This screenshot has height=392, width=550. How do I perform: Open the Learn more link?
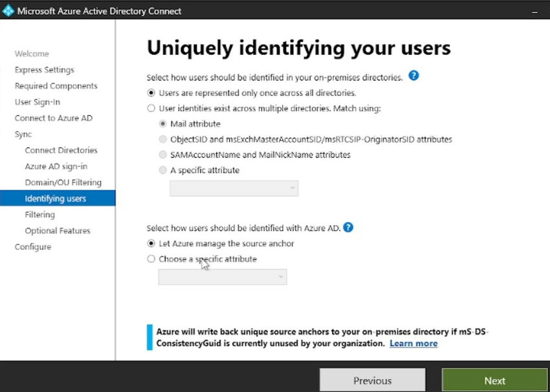click(413, 343)
